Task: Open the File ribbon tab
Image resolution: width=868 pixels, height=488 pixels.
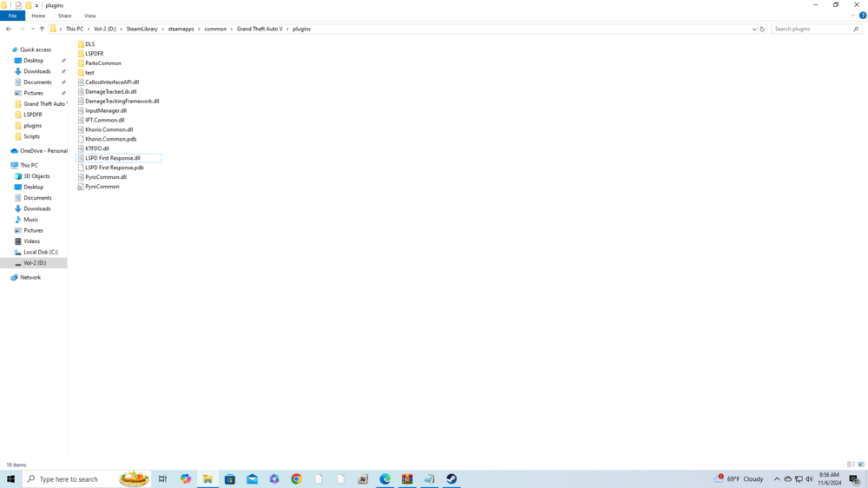Action: click(x=12, y=16)
